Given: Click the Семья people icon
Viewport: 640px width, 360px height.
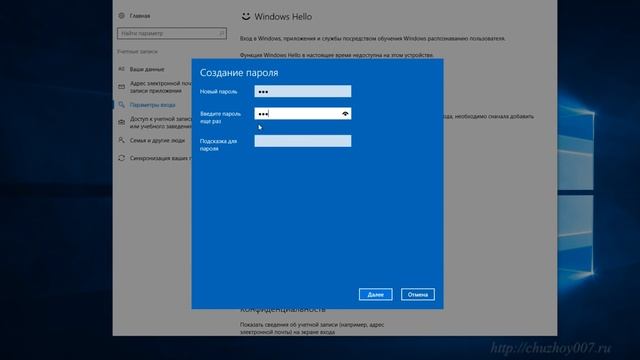Looking at the screenshot, I should click(x=122, y=140).
